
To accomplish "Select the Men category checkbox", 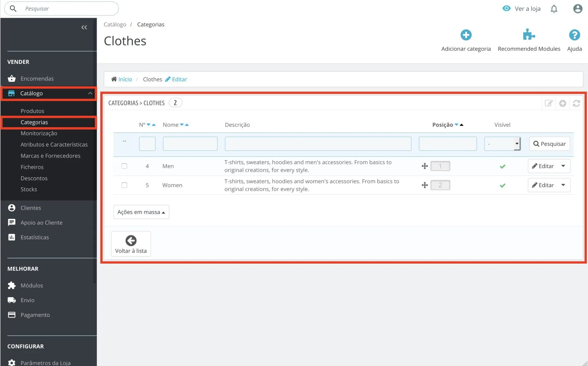I will coord(124,166).
